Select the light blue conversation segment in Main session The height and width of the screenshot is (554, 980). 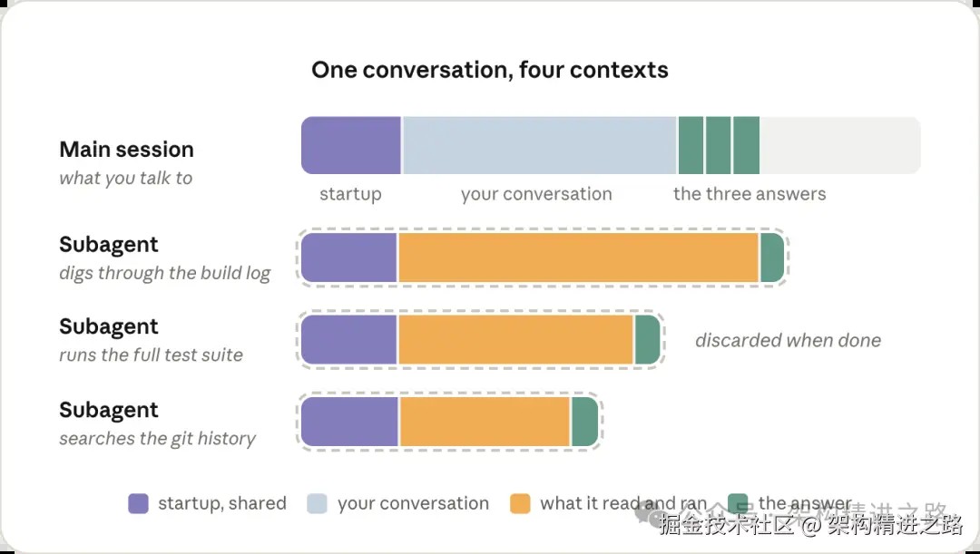[539, 145]
